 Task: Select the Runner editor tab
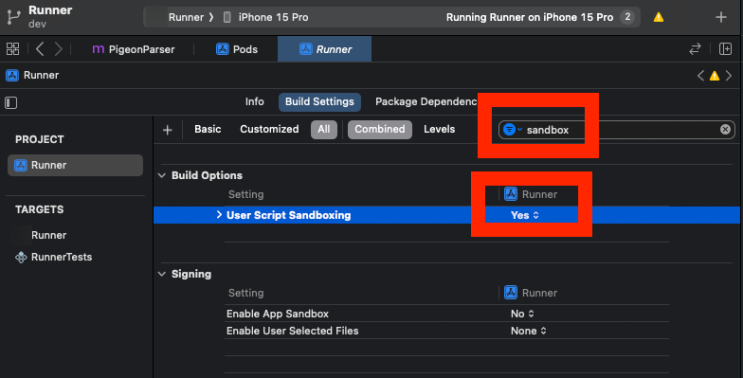click(325, 49)
